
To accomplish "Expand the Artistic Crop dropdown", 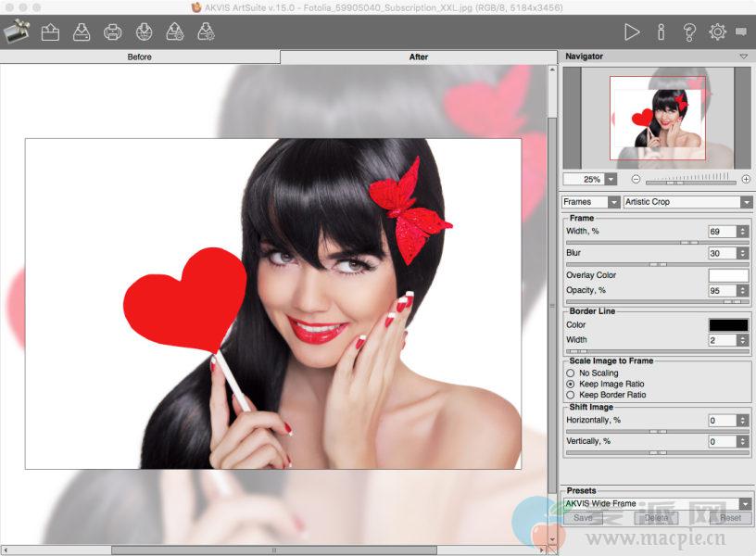I will [687, 202].
